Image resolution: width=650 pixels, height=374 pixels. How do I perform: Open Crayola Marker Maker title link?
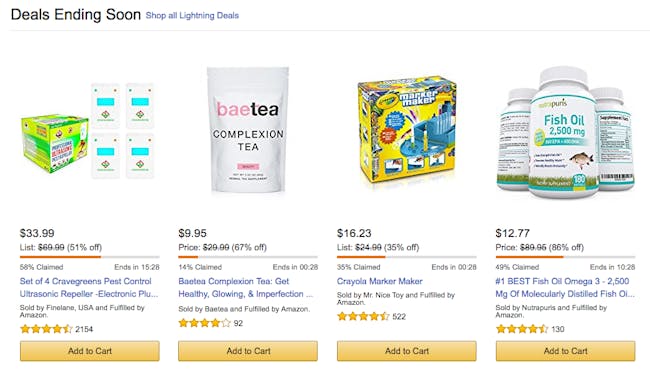click(x=379, y=281)
